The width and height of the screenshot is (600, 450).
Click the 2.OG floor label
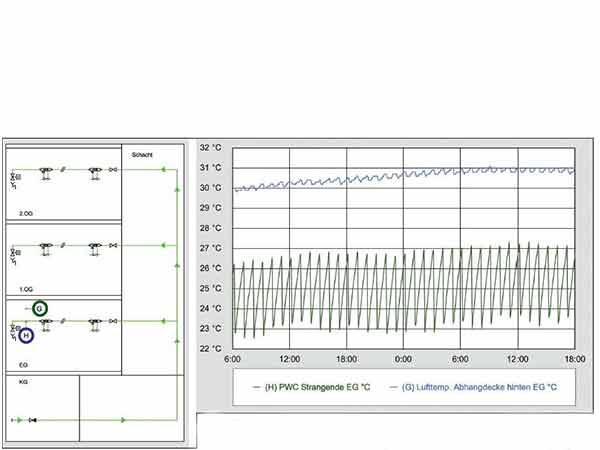coord(26,214)
